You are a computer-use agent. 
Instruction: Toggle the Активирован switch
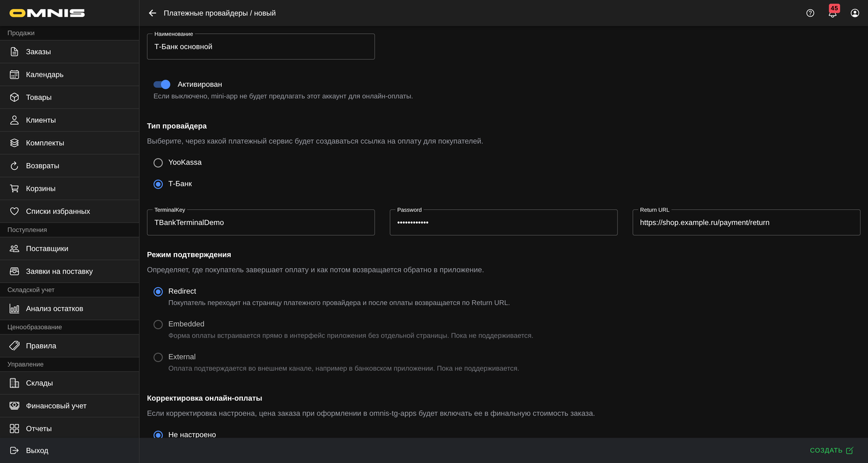(x=162, y=84)
